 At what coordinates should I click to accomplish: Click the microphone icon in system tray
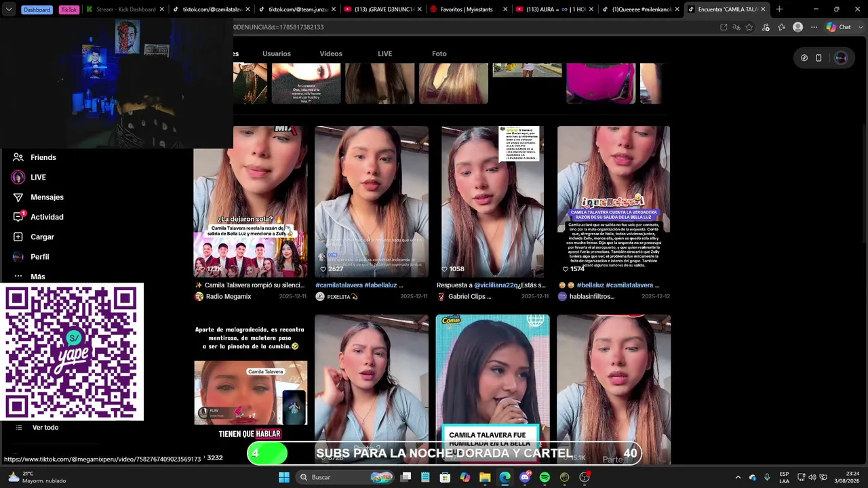[x=767, y=477]
